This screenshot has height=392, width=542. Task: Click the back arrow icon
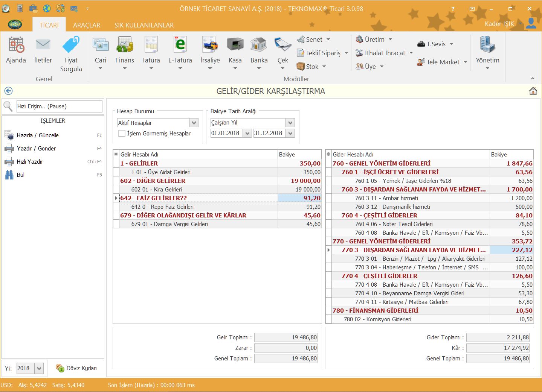(8, 91)
